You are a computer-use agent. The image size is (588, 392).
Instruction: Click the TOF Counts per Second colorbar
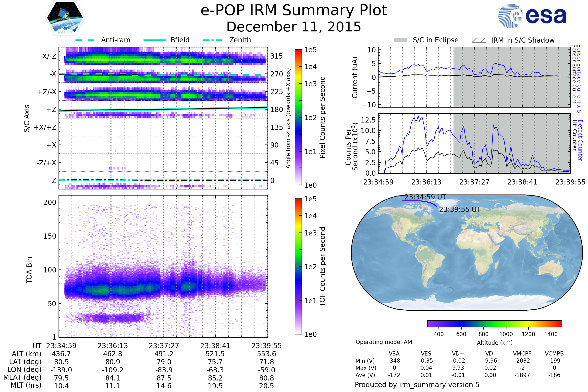pos(298,266)
